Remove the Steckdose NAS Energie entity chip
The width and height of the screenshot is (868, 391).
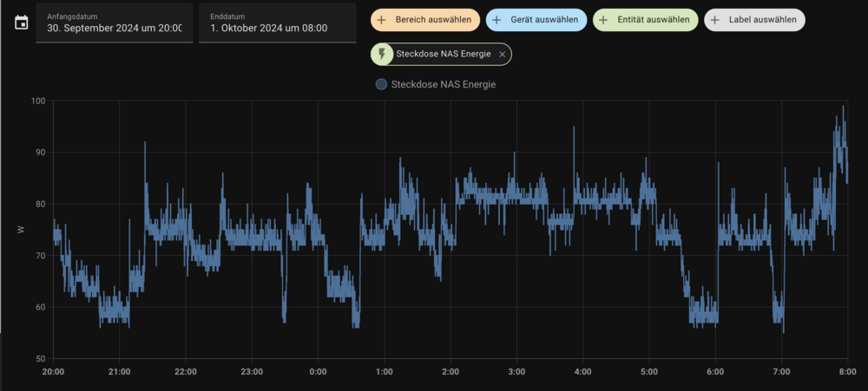click(502, 55)
